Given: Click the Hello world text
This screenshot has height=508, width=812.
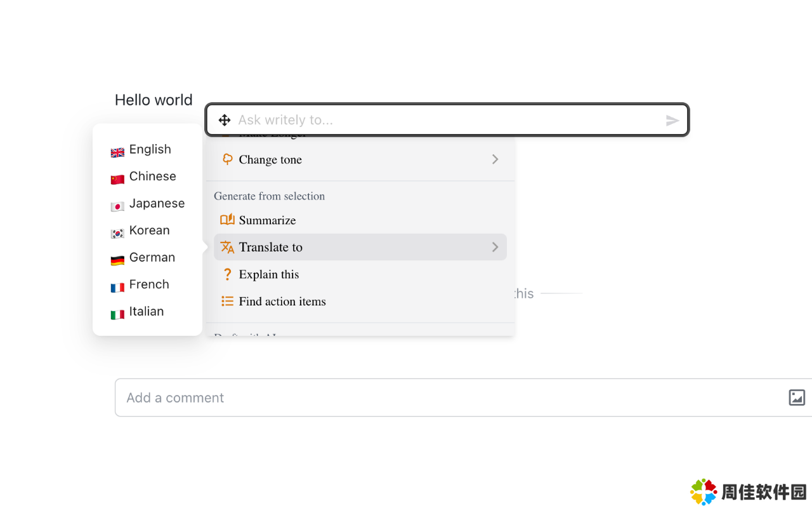Looking at the screenshot, I should (x=154, y=100).
